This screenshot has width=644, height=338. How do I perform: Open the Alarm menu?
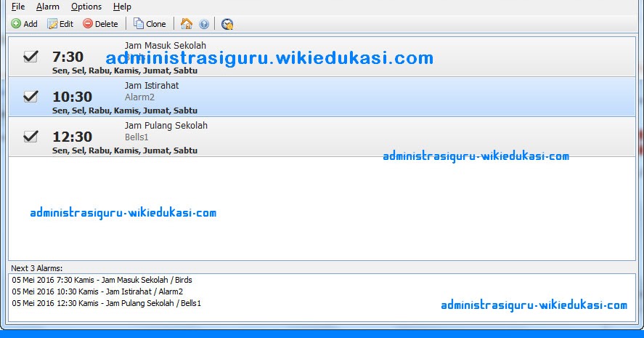click(48, 7)
